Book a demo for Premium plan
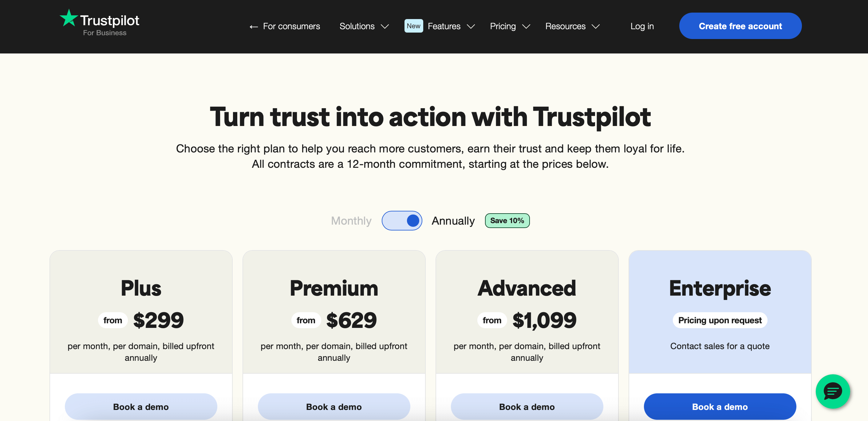This screenshot has height=421, width=868. (x=333, y=407)
